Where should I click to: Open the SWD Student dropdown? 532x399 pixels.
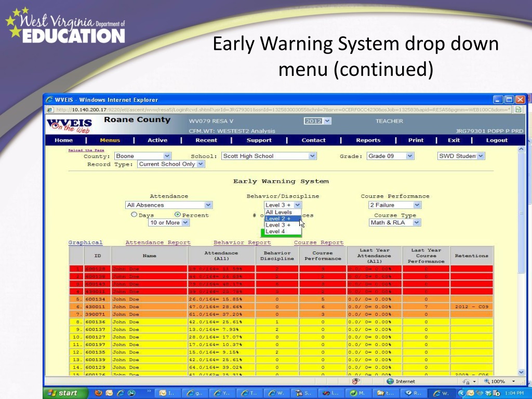[x=461, y=156]
